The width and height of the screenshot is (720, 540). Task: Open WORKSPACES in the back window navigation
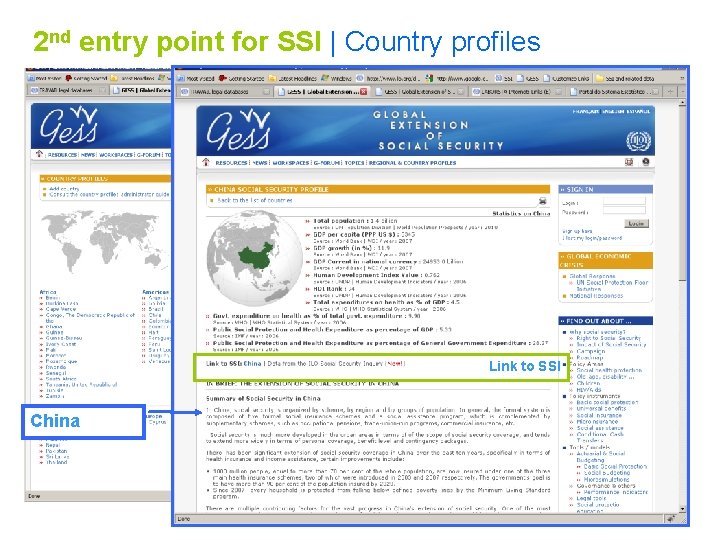116,155
